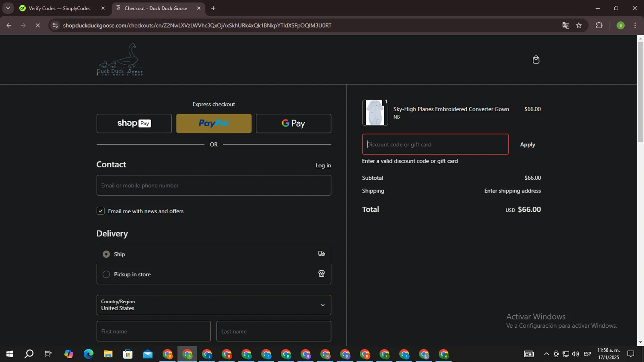Click the ESP input language indicator
The width and height of the screenshot is (644, 362).
[587, 354]
